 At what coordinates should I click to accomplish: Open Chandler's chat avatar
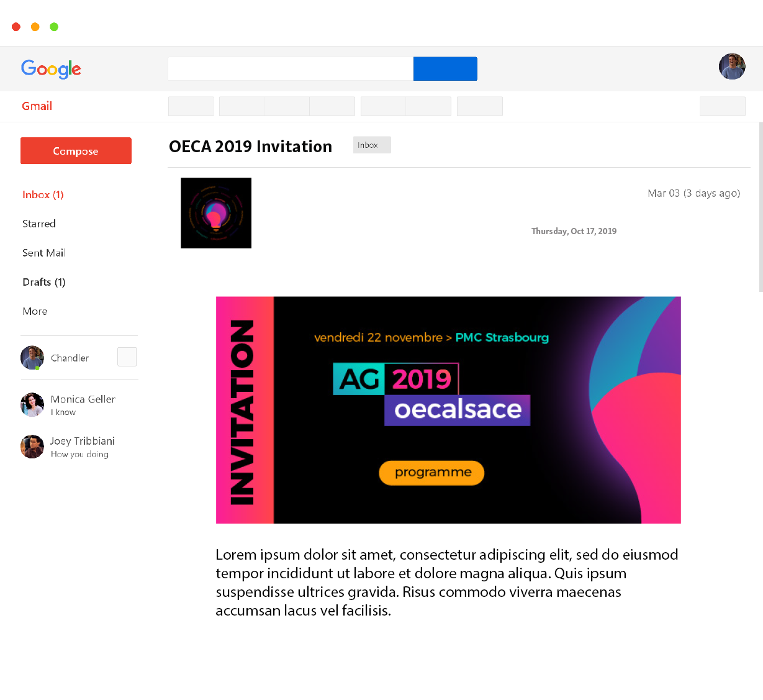[32, 358]
